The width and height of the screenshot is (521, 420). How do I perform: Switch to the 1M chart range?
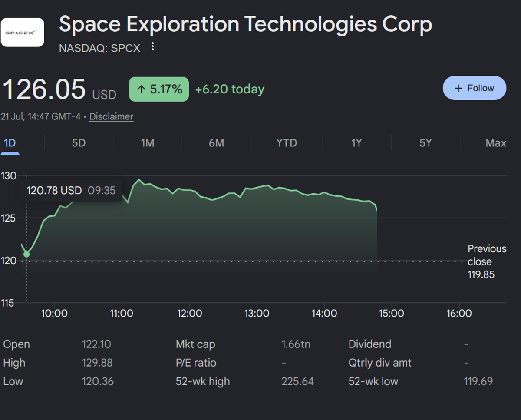(x=148, y=143)
